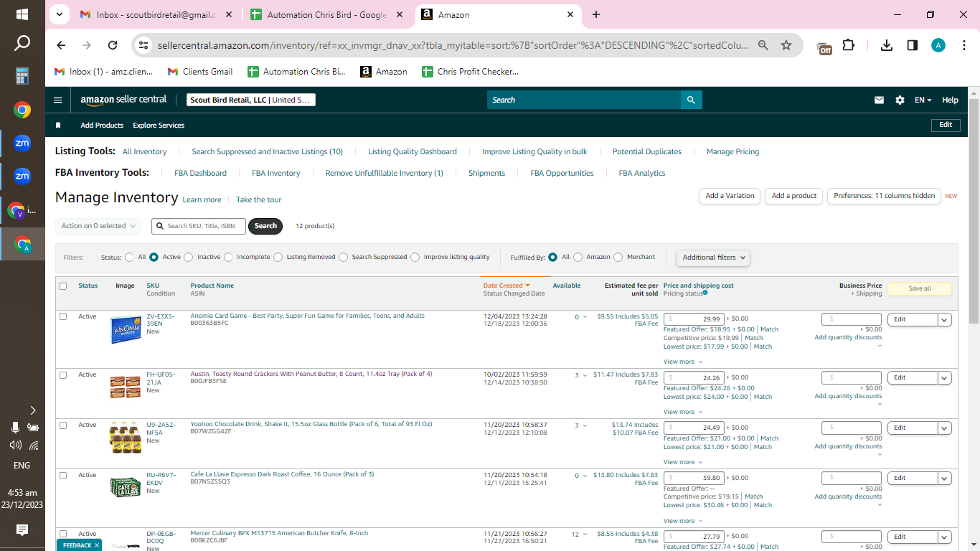The image size is (980, 551).
Task: Sort by the Date Created column header
Action: pos(507,286)
